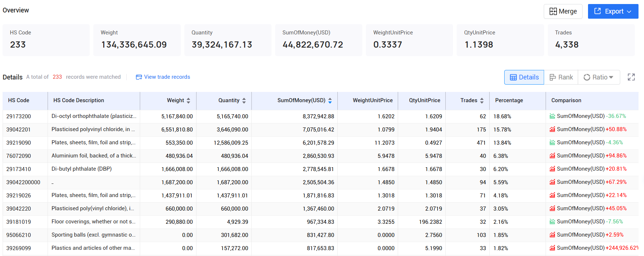This screenshot has width=644, height=256.
Task: Click decrease chart icon for row 29173200
Action: click(553, 116)
